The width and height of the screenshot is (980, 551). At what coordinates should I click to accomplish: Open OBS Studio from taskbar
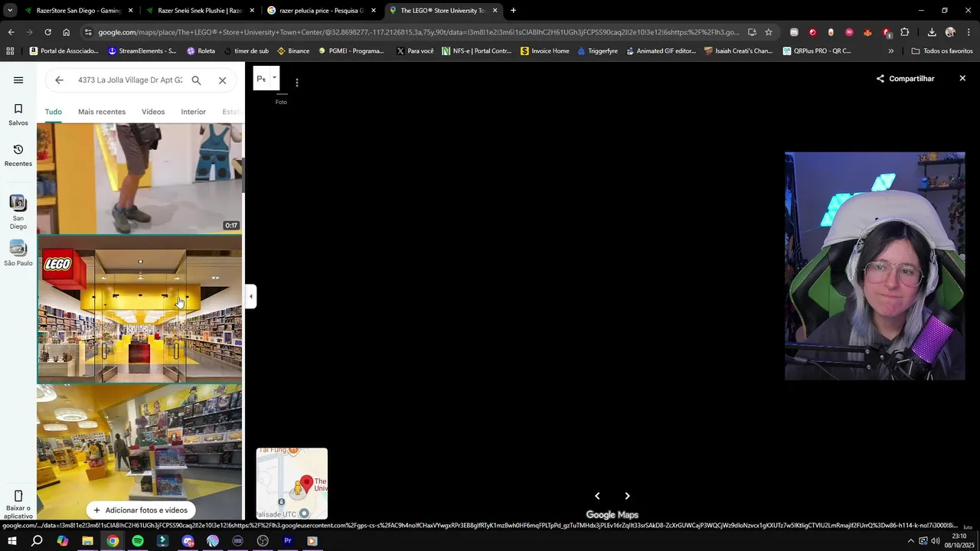pyautogui.click(x=263, y=541)
